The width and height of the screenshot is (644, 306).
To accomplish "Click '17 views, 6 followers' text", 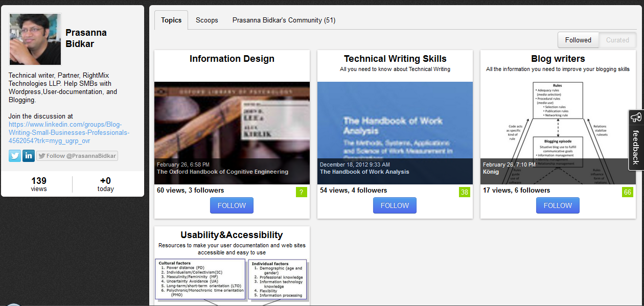I will tap(517, 190).
